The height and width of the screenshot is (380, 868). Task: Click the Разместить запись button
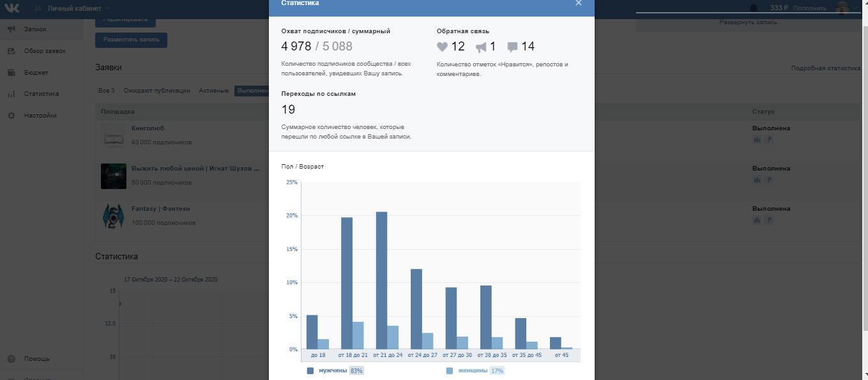(131, 40)
